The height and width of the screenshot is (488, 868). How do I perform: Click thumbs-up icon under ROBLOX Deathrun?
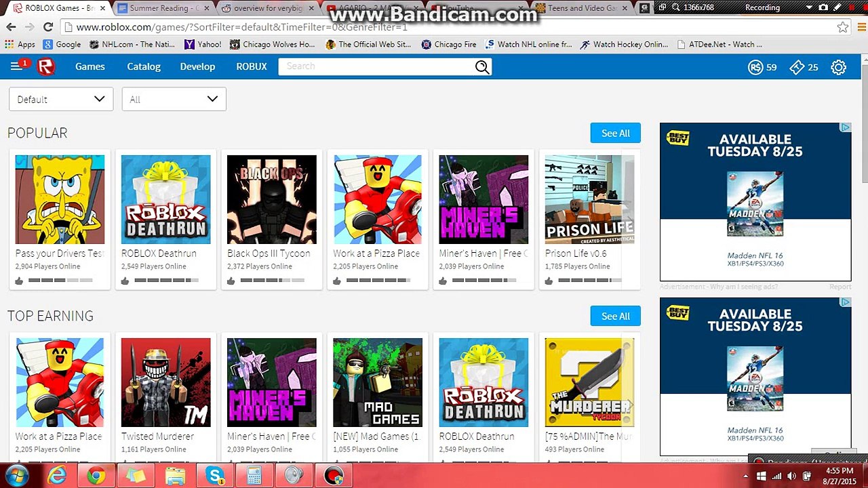coord(125,280)
